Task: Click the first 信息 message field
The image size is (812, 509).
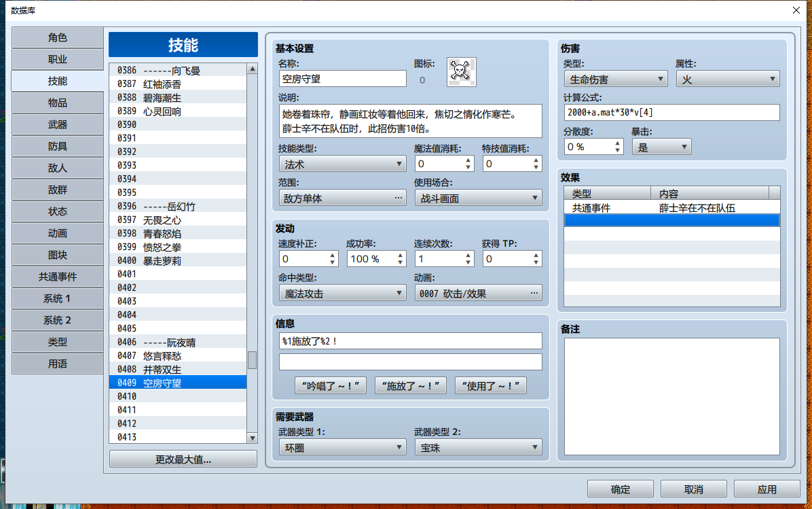Action: coord(411,341)
